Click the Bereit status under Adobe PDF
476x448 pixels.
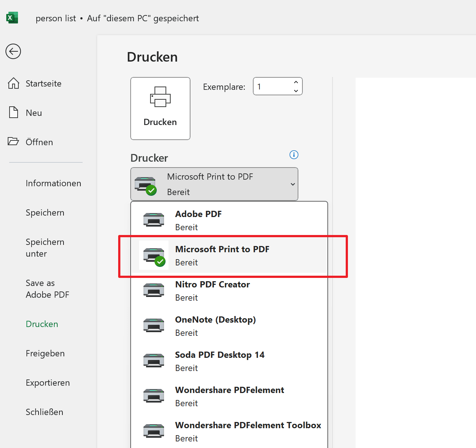(x=186, y=227)
